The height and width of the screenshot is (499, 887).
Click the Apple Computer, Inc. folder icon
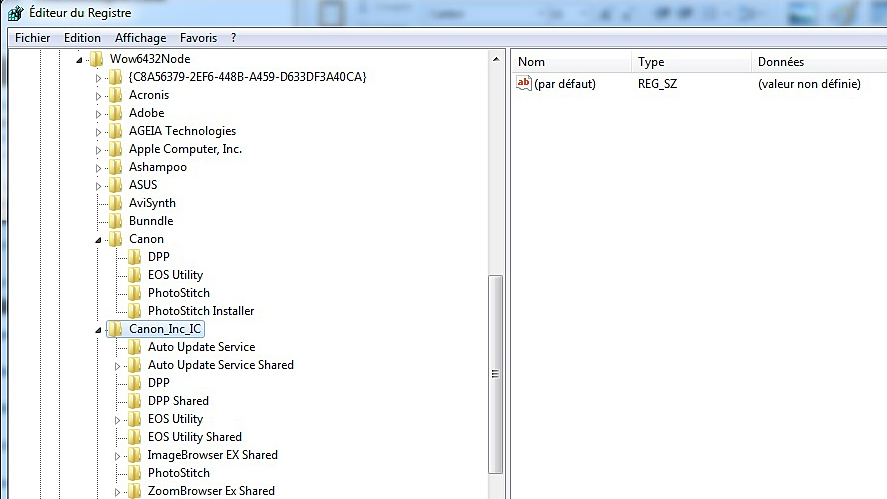pyautogui.click(x=115, y=149)
